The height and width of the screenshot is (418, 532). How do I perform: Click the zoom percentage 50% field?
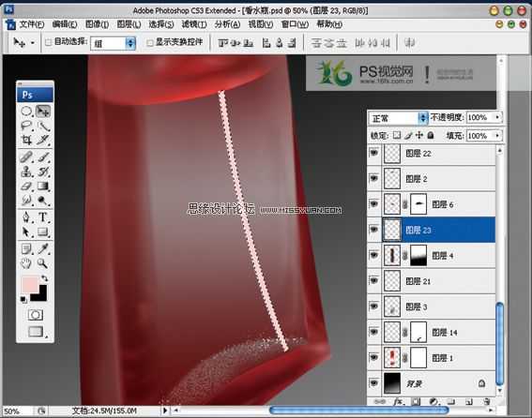(17, 411)
